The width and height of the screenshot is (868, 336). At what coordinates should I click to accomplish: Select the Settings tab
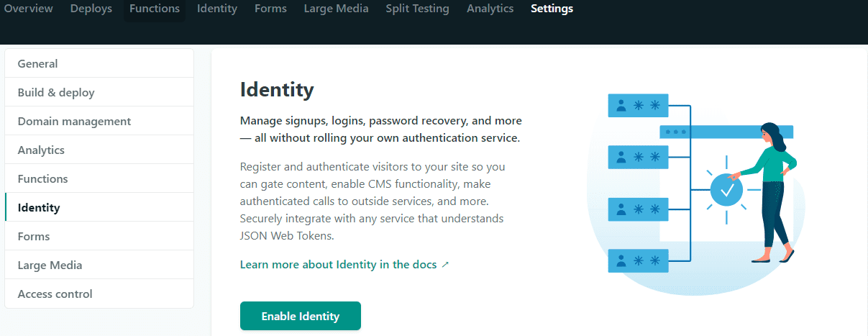pyautogui.click(x=552, y=9)
